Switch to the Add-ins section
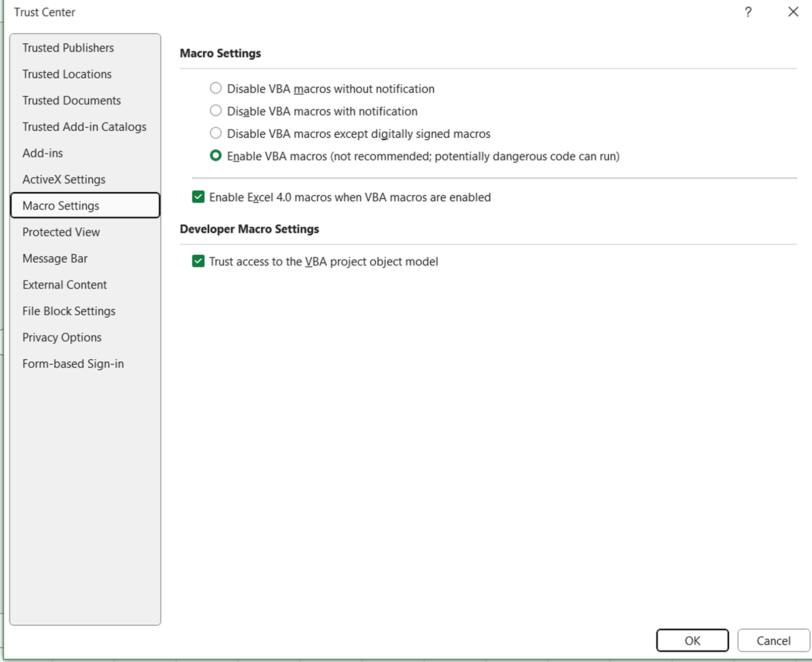The height and width of the screenshot is (662, 812). (x=85, y=153)
